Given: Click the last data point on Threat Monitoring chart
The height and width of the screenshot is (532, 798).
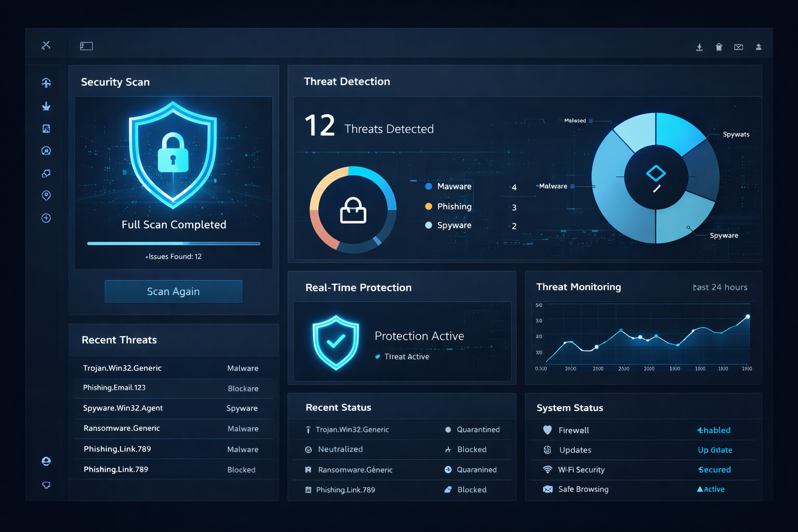Looking at the screenshot, I should 748,316.
